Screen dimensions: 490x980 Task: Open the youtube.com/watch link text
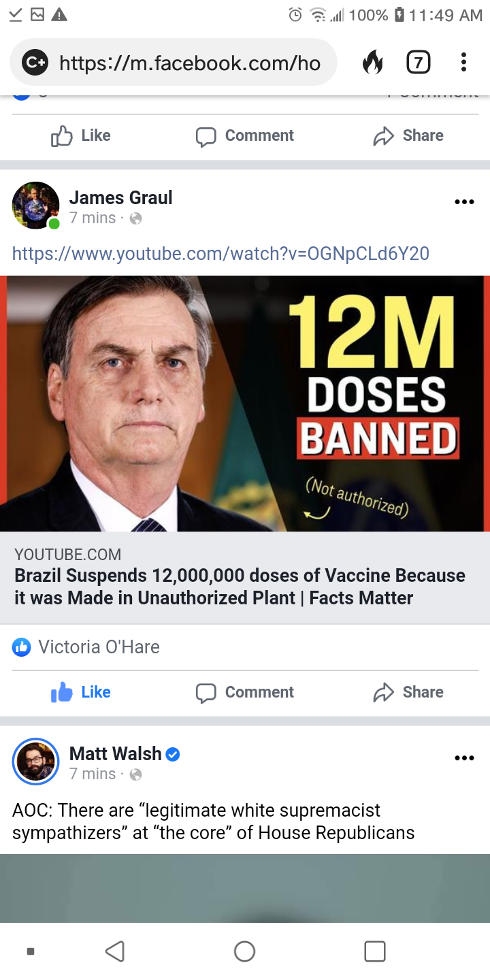point(220,254)
